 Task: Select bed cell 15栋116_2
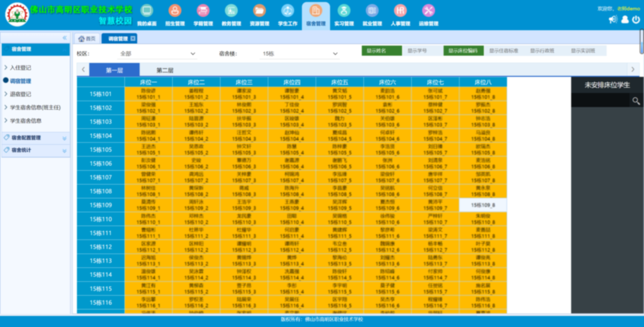[x=196, y=302]
